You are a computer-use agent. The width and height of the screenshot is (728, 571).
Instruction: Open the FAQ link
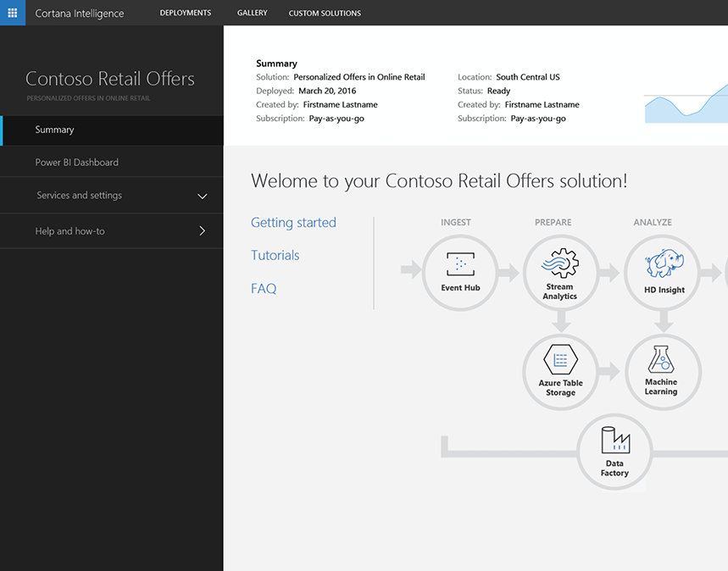264,289
